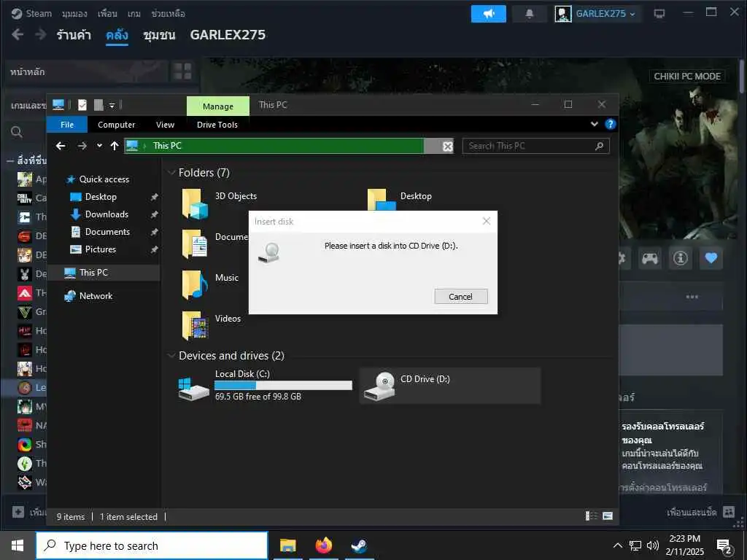This screenshot has width=747, height=560.
Task: Switch Steam to Big Picture mode icon
Action: [x=659, y=14]
